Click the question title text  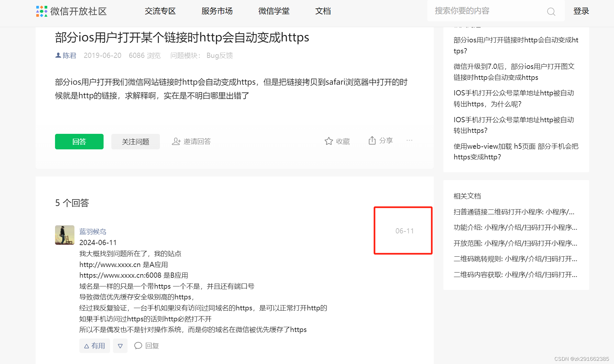click(x=182, y=37)
